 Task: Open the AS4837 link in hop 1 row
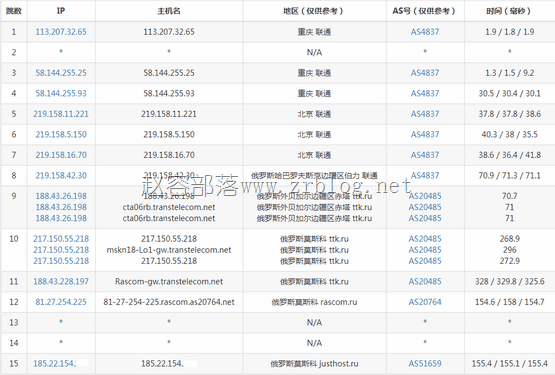tap(425, 32)
